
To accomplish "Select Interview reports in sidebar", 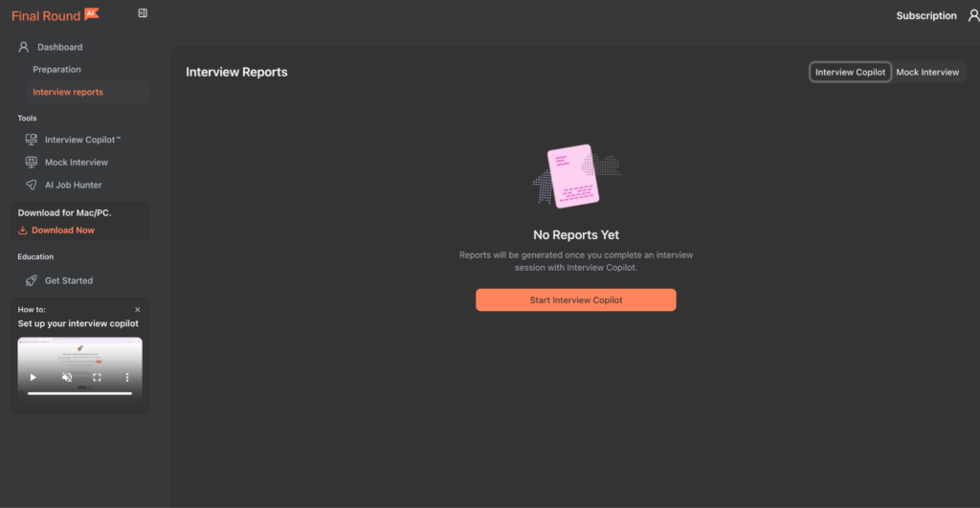I will pyautogui.click(x=86, y=92).
